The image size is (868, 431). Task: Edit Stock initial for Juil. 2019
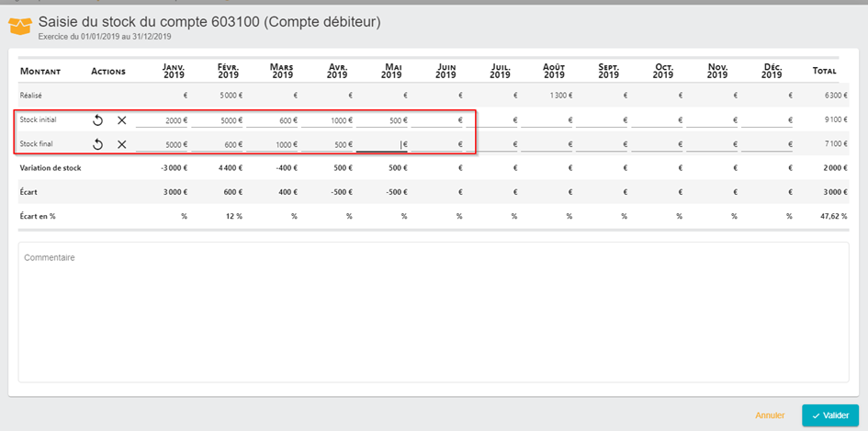491,119
